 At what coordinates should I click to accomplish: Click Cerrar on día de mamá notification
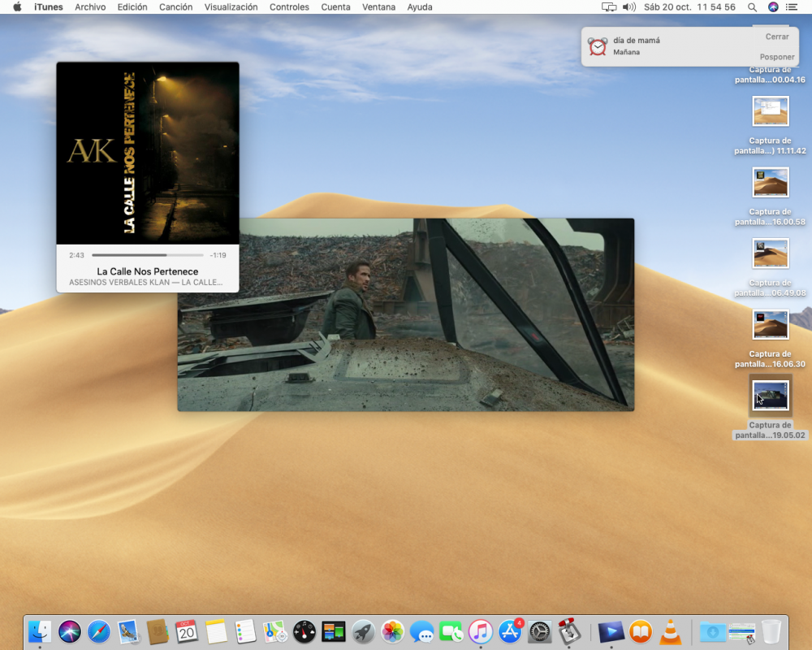click(x=777, y=37)
